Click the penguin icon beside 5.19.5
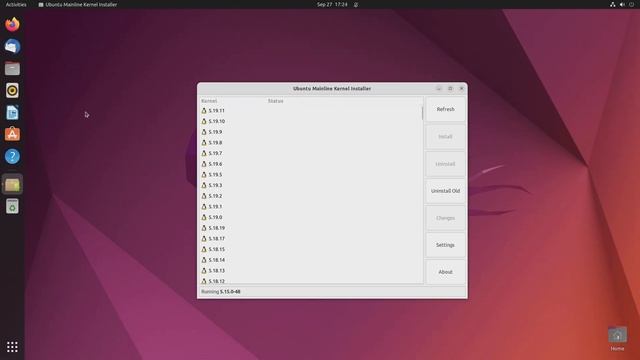The width and height of the screenshot is (640, 360). pos(204,174)
